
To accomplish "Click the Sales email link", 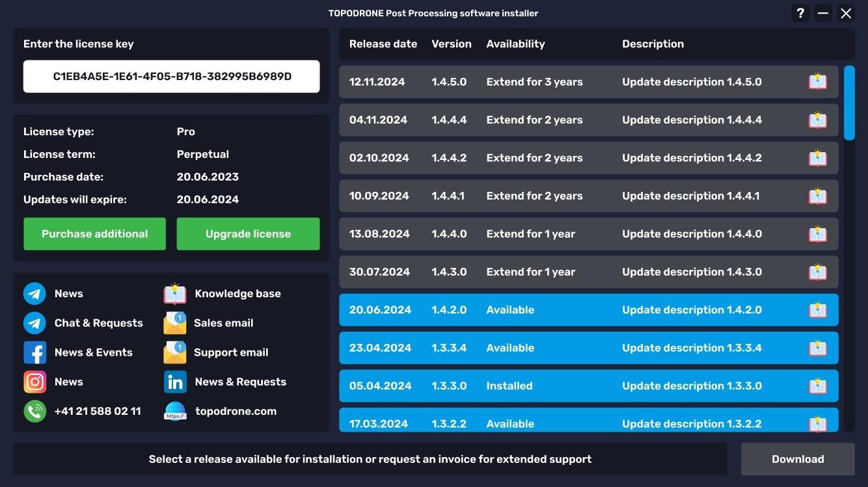I will (x=223, y=323).
